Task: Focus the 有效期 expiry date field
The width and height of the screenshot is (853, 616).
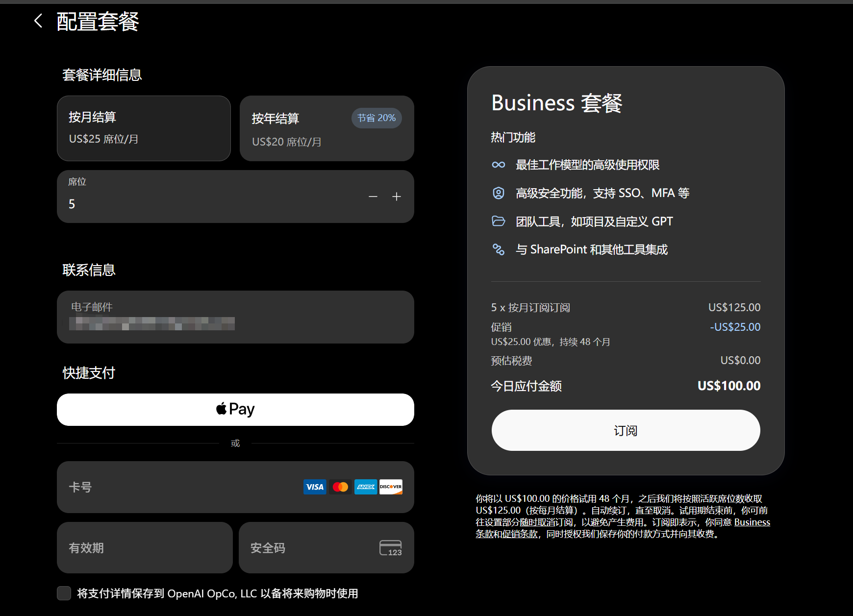Action: pyautogui.click(x=145, y=548)
